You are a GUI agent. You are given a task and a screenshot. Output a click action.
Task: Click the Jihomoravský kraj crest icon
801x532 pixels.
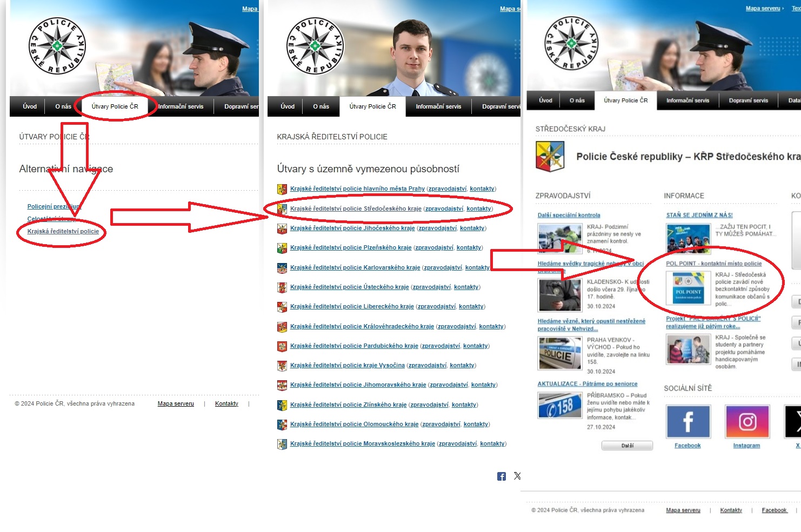coord(282,385)
